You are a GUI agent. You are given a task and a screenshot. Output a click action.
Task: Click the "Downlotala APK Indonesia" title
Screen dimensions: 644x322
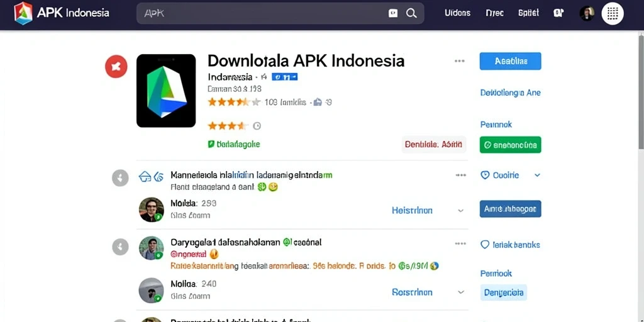306,61
